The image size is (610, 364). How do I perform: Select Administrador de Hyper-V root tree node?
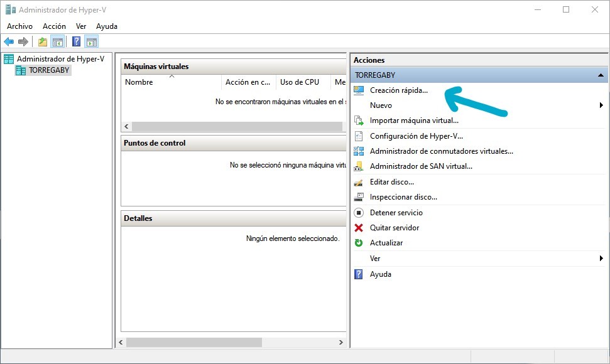click(x=60, y=59)
